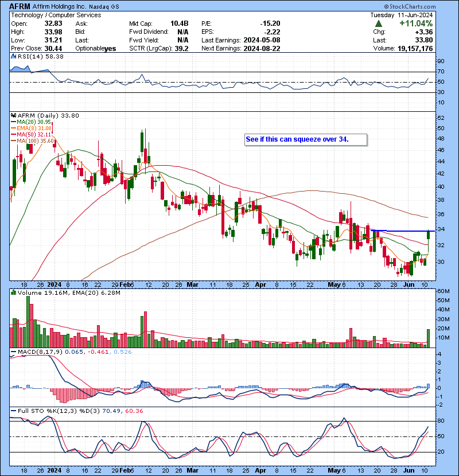Click the Prev Close 30.44 value
Image resolution: width=459 pixels, height=476 pixels.
53,49
